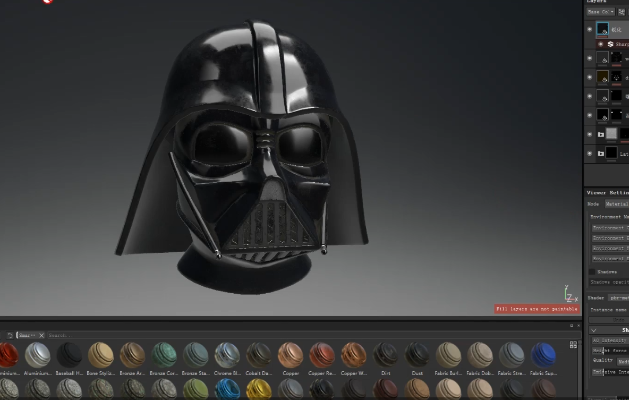Pick the Chrome Bl... material sphere
629x400 pixels.
(227, 355)
